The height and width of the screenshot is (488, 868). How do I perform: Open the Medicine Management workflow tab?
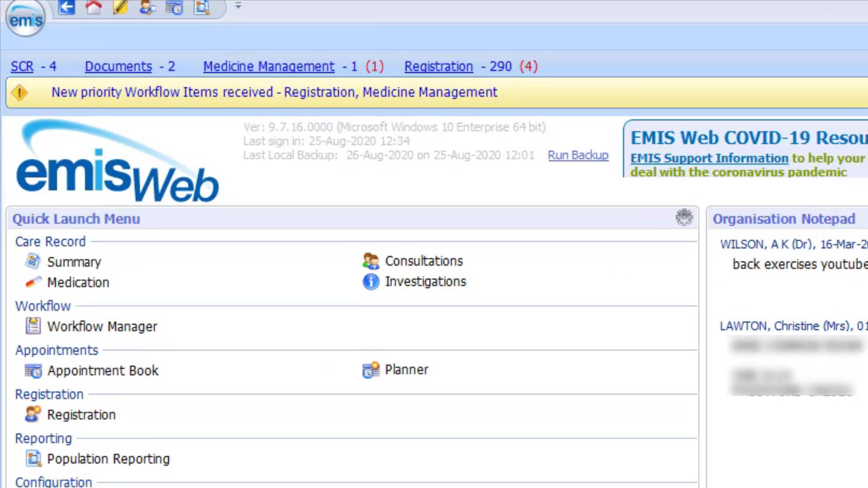(x=269, y=66)
